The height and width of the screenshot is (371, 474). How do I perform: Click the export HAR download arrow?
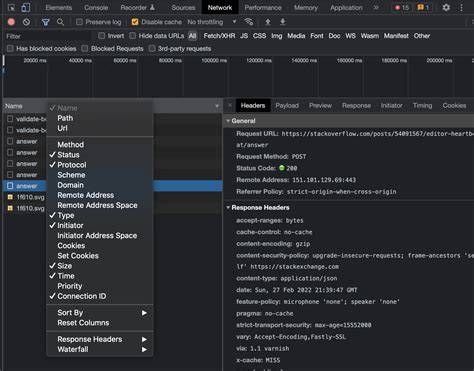(x=283, y=22)
